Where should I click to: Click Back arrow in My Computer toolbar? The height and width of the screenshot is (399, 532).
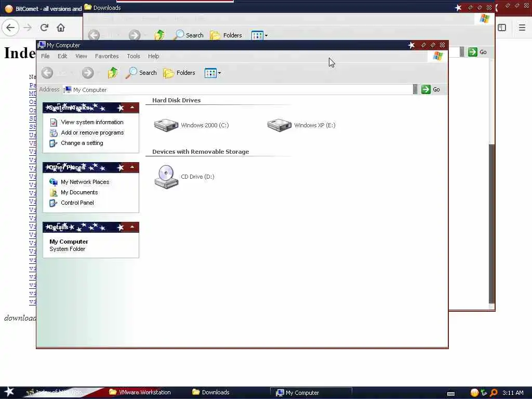(x=47, y=73)
